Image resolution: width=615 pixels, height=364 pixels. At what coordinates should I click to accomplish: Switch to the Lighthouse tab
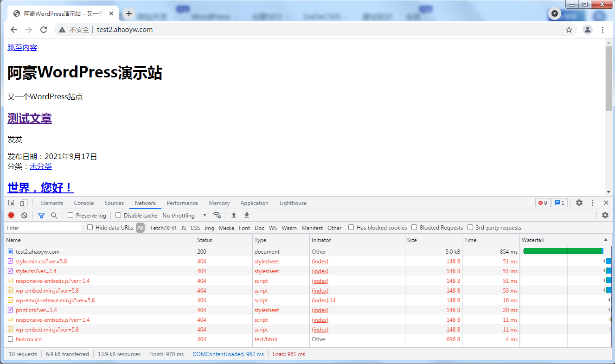point(293,203)
